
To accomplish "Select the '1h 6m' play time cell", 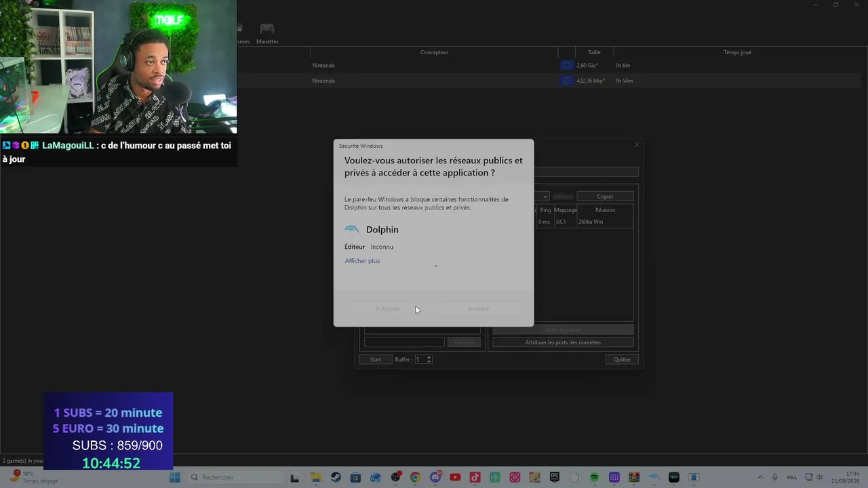I will click(623, 66).
